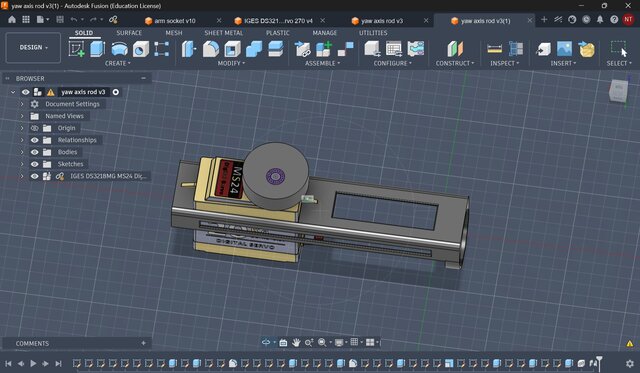Screen dimensions: 640x373
Task: Expand the Sketches folder
Action: 22,164
